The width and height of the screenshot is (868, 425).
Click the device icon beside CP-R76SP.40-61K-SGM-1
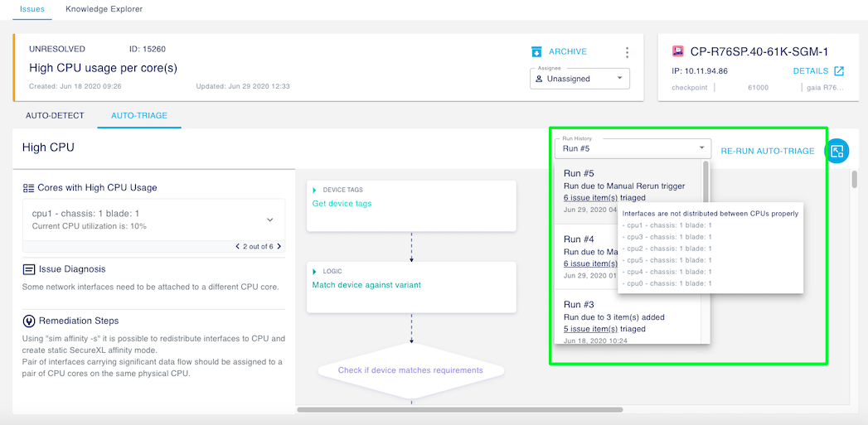click(678, 51)
